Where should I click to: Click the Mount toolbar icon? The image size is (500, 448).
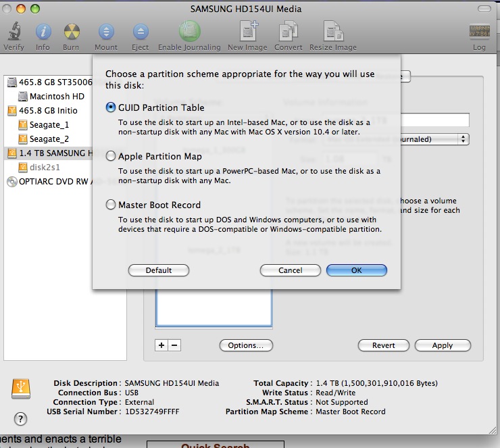106,31
